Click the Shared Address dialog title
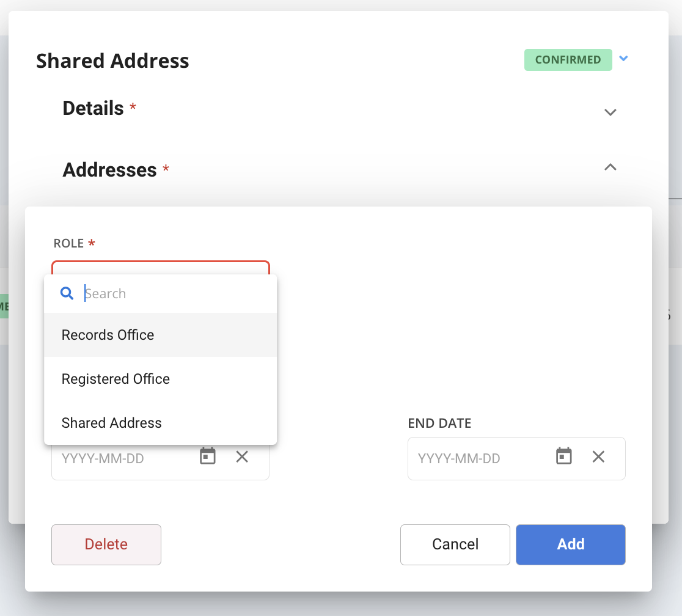This screenshot has width=682, height=616. 112,61
